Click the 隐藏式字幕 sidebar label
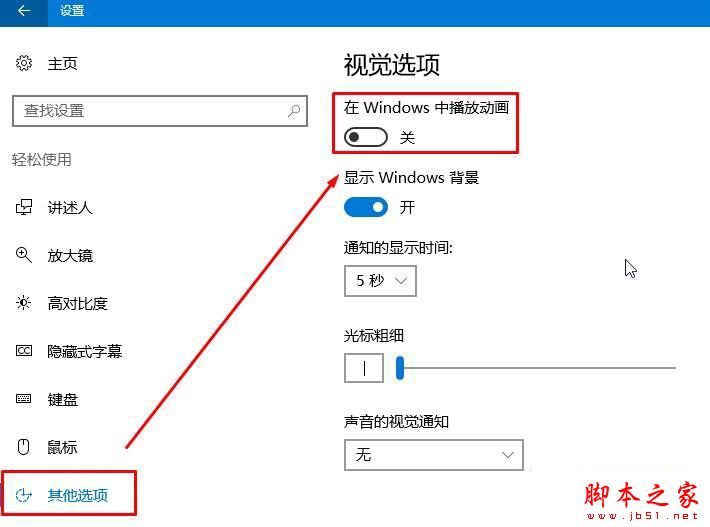This screenshot has height=527, width=710. tap(85, 351)
